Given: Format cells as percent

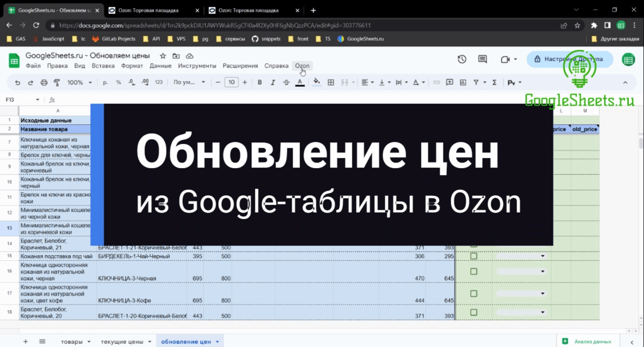Looking at the screenshot, I should [x=118, y=83].
